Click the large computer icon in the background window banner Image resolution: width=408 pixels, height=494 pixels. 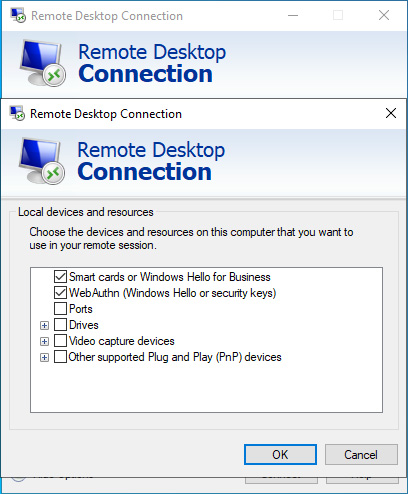pyautogui.click(x=42, y=63)
